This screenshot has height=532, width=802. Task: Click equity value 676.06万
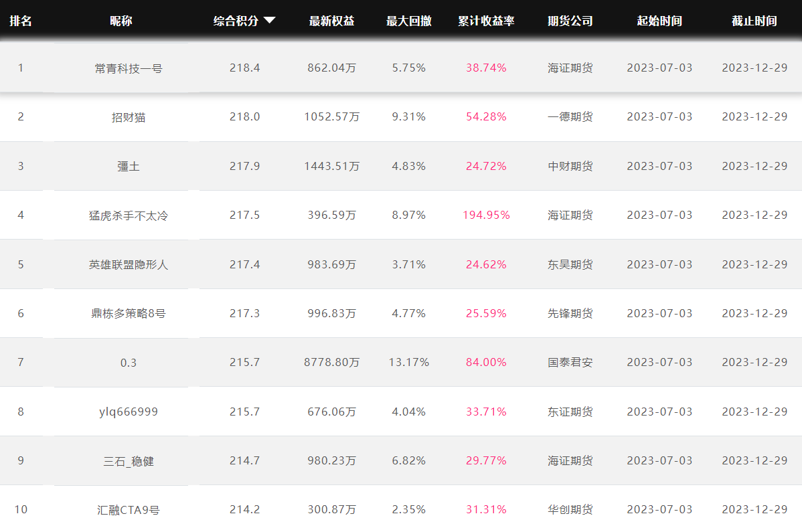(331, 412)
